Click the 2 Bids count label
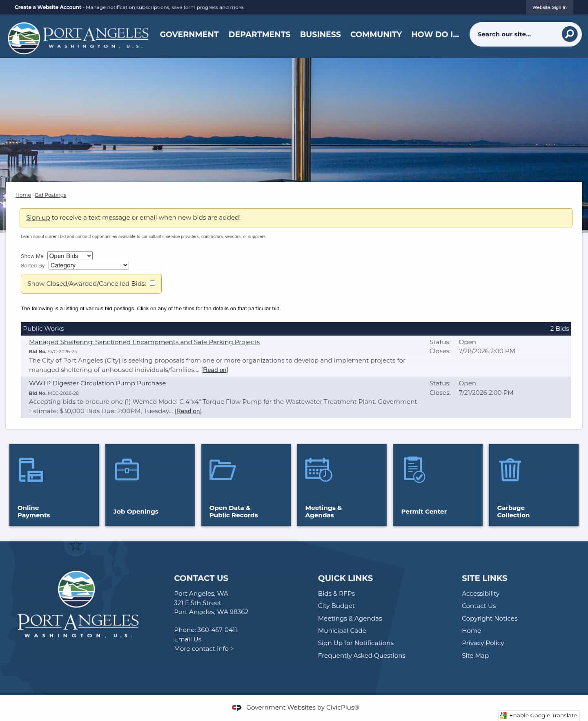588x721 pixels. point(559,329)
